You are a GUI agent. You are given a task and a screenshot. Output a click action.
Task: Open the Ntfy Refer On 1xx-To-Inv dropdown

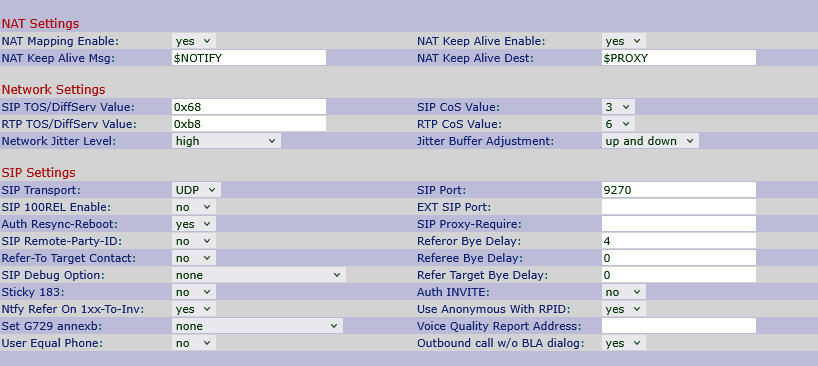(x=194, y=309)
